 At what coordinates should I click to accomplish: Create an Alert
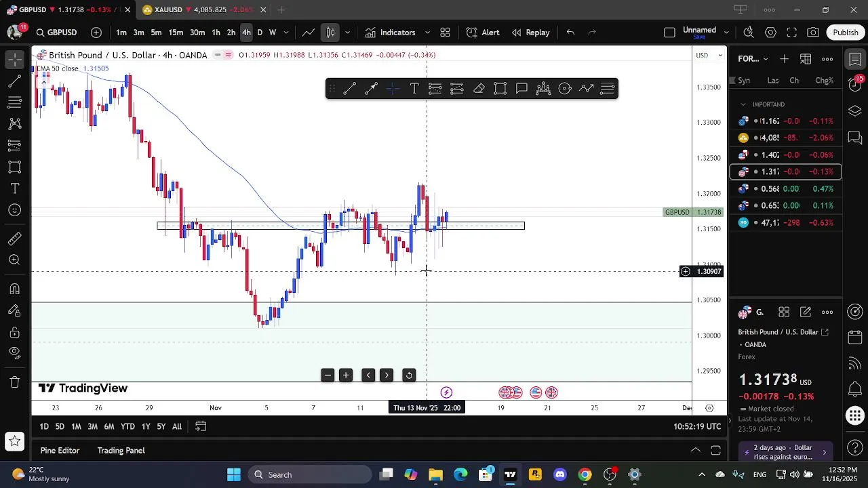(x=483, y=33)
